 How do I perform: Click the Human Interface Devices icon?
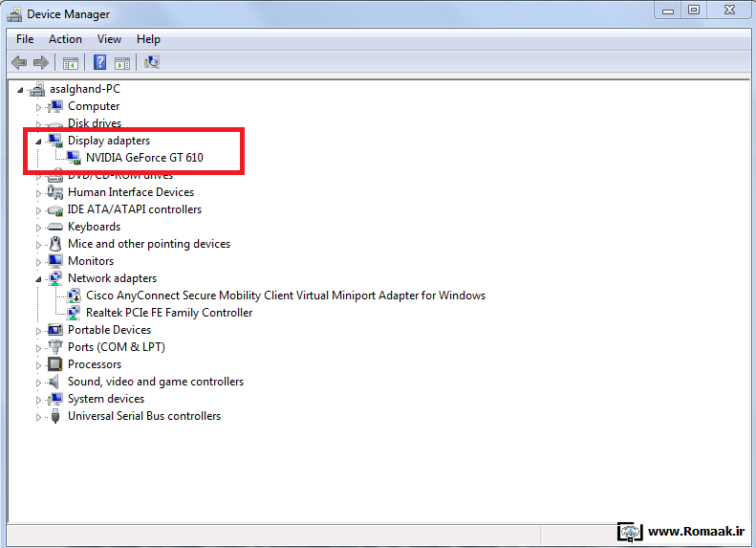point(55,192)
